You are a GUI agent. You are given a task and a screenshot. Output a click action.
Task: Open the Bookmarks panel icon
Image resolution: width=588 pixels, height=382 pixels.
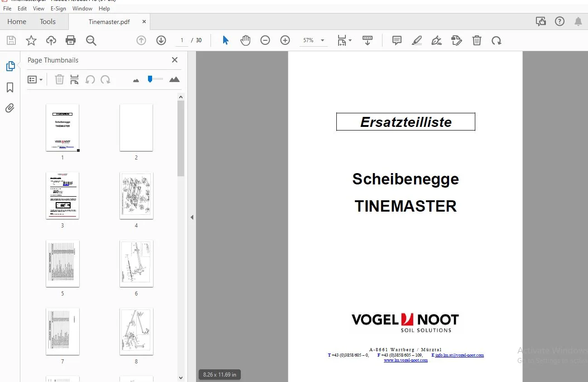click(10, 87)
